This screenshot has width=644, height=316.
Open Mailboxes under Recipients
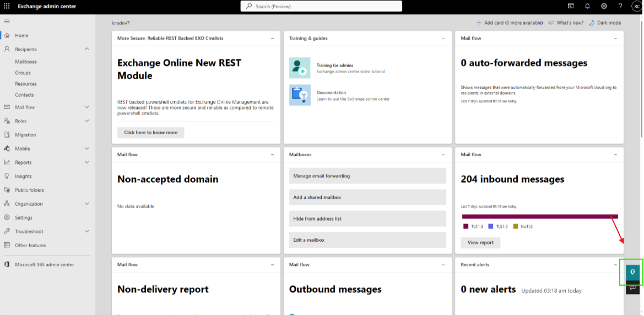pyautogui.click(x=26, y=62)
